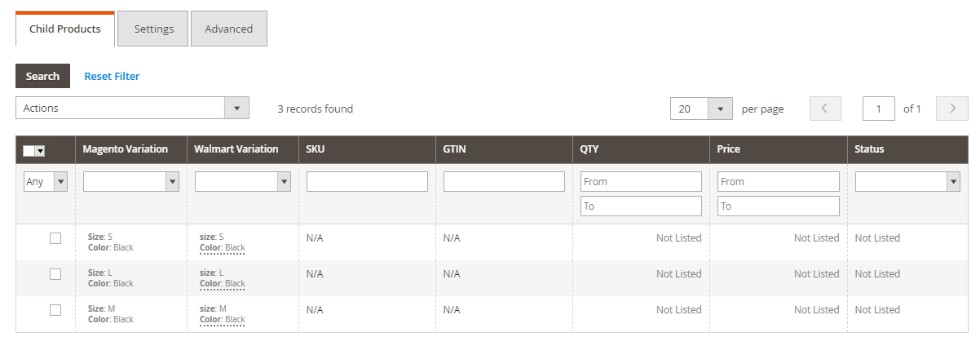Tick the checkbox for Size M row

coord(55,310)
